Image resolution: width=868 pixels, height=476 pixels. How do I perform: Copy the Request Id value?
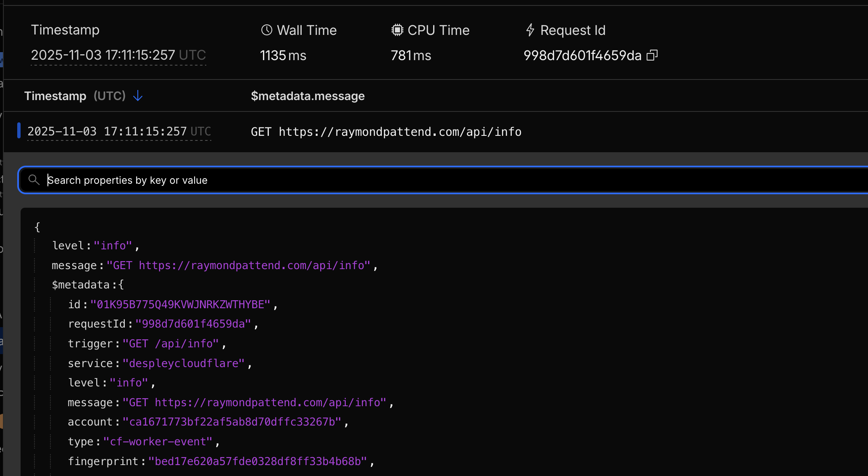(x=652, y=55)
